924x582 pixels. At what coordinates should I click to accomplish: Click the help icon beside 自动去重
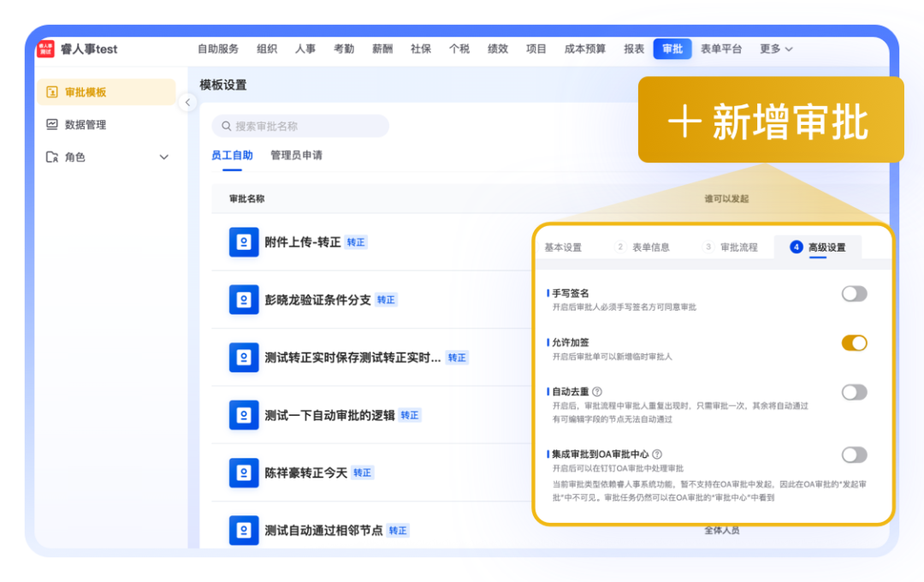pyautogui.click(x=597, y=392)
